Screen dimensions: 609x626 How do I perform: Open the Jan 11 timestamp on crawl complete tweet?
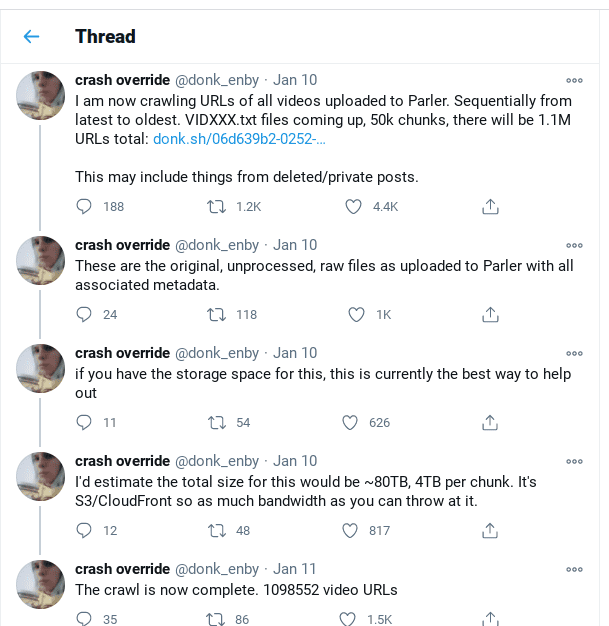295,569
